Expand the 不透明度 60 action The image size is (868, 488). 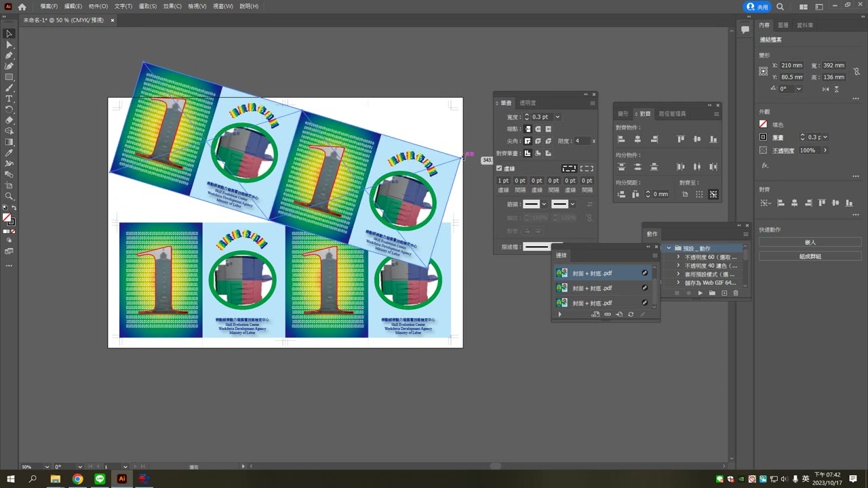pyautogui.click(x=679, y=257)
